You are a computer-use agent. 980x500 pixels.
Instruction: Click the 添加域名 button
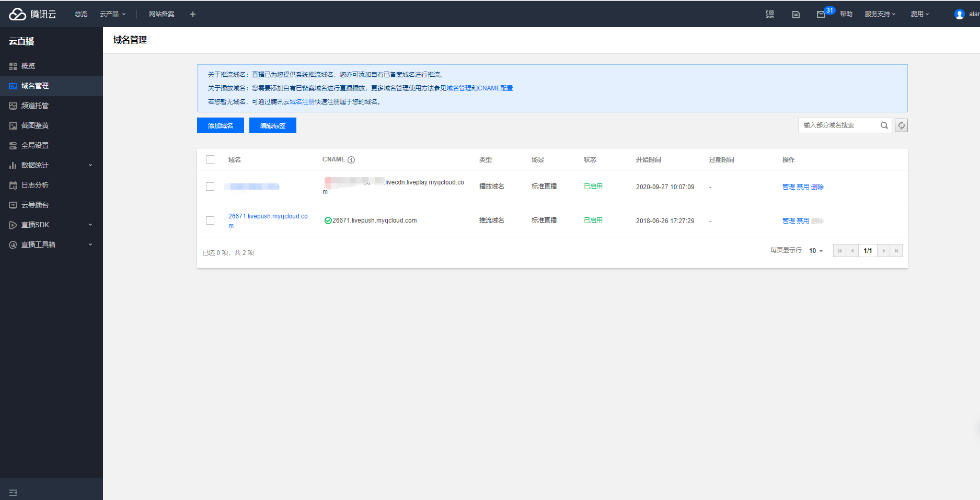pos(220,125)
